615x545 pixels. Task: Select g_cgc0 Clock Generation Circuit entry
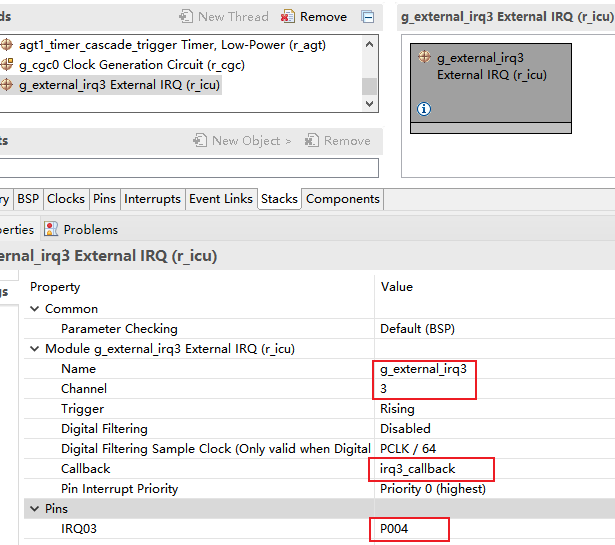coord(131,65)
